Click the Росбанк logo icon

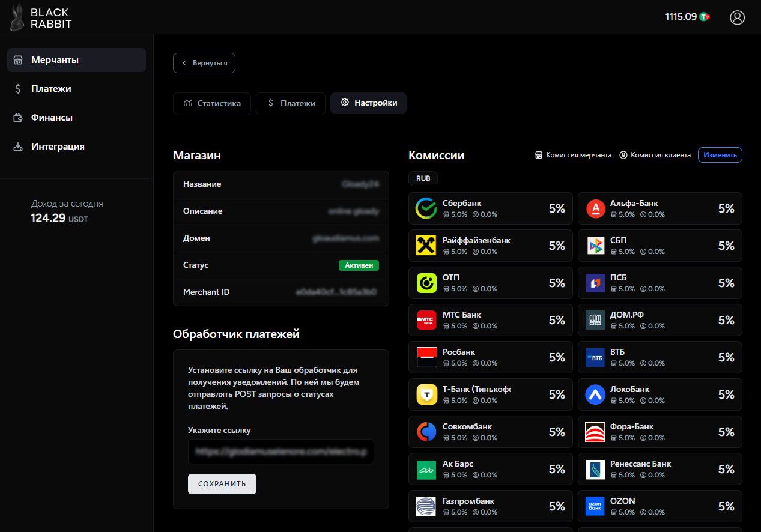(x=426, y=357)
